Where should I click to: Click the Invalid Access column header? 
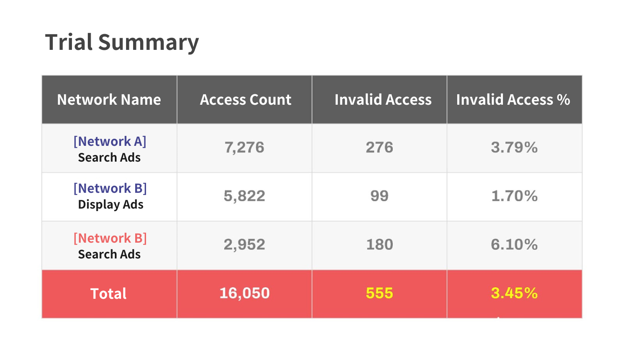(x=383, y=100)
